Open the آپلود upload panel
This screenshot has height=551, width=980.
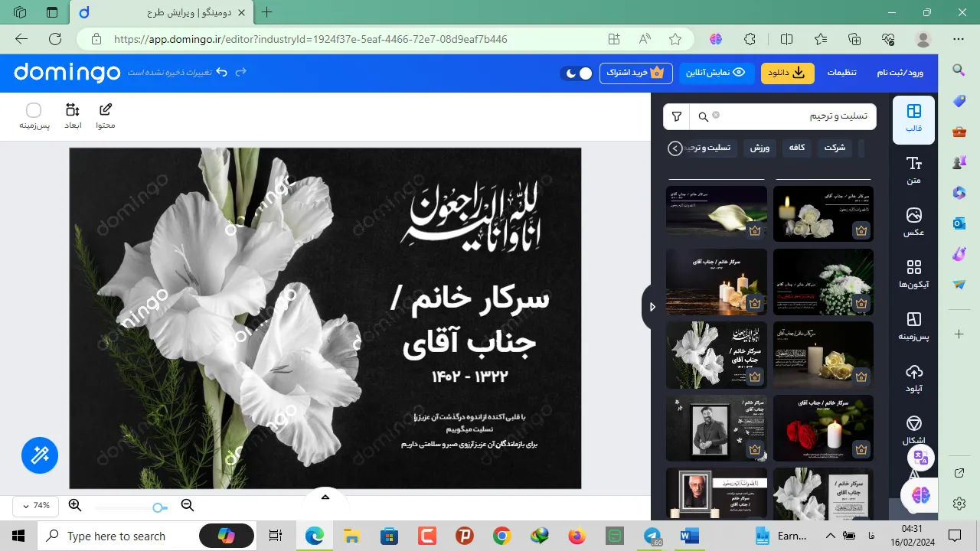coord(913,378)
